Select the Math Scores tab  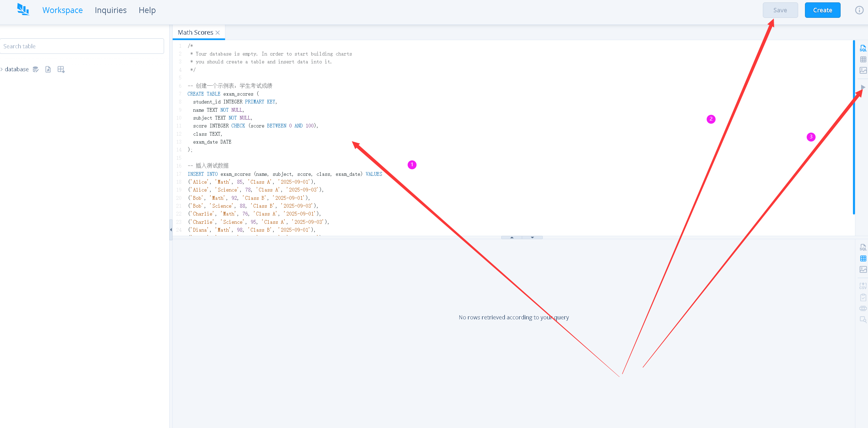[x=195, y=33]
